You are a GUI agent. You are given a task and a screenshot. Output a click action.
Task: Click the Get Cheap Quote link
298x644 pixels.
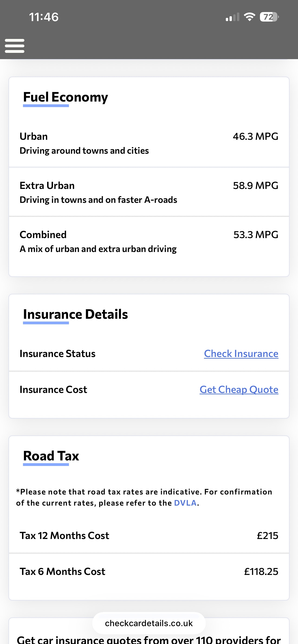239,389
